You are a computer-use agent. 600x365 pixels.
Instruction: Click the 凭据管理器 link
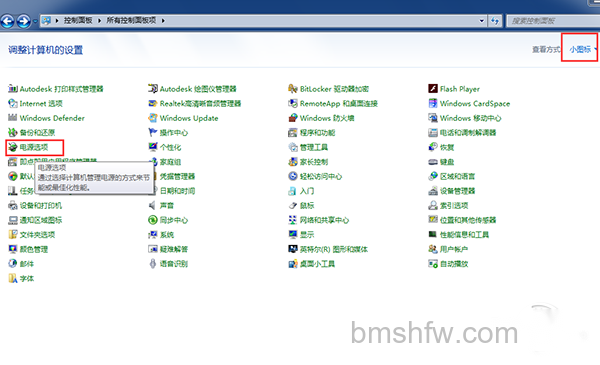pos(177,176)
